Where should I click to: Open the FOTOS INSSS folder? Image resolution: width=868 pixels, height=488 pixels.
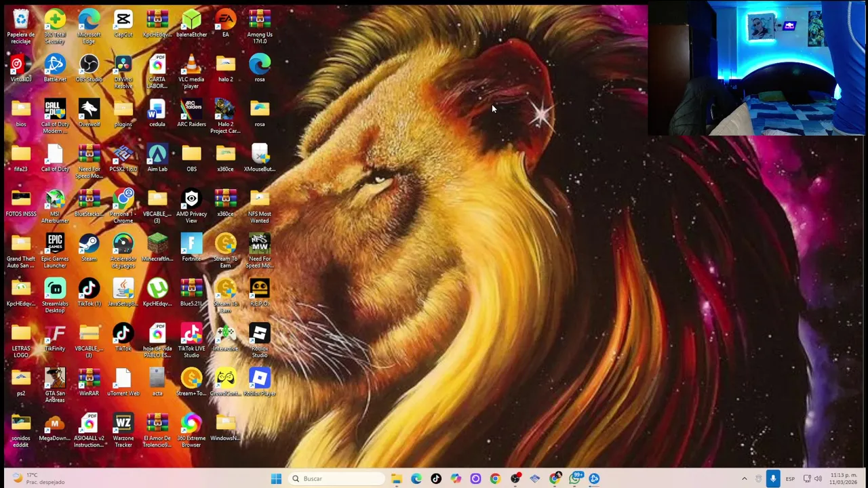click(20, 203)
